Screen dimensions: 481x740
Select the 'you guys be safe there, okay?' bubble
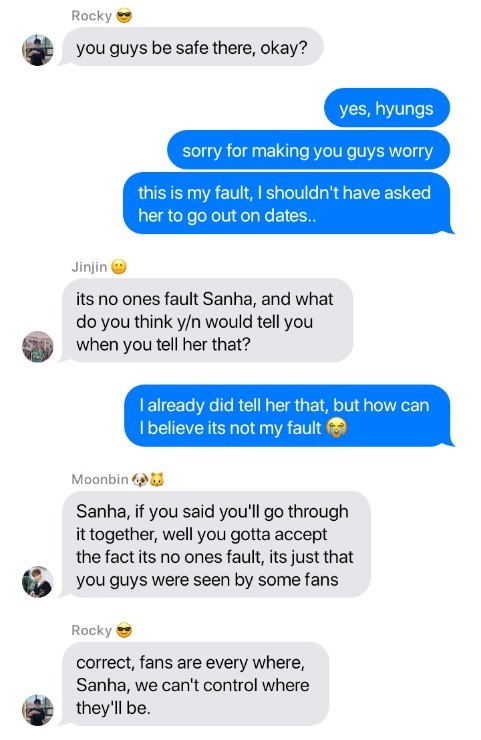point(193,47)
